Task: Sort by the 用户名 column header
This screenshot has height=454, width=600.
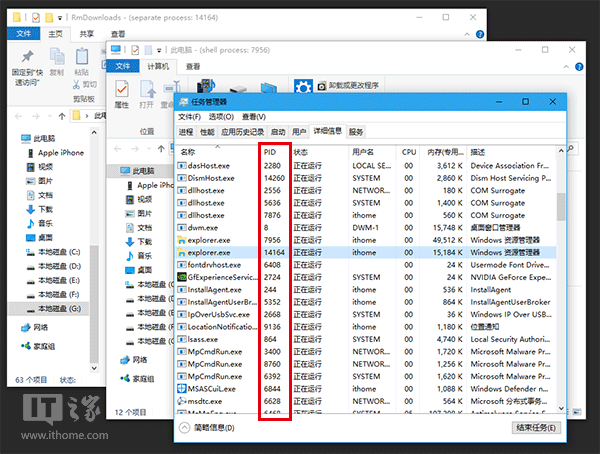Action: (363, 152)
